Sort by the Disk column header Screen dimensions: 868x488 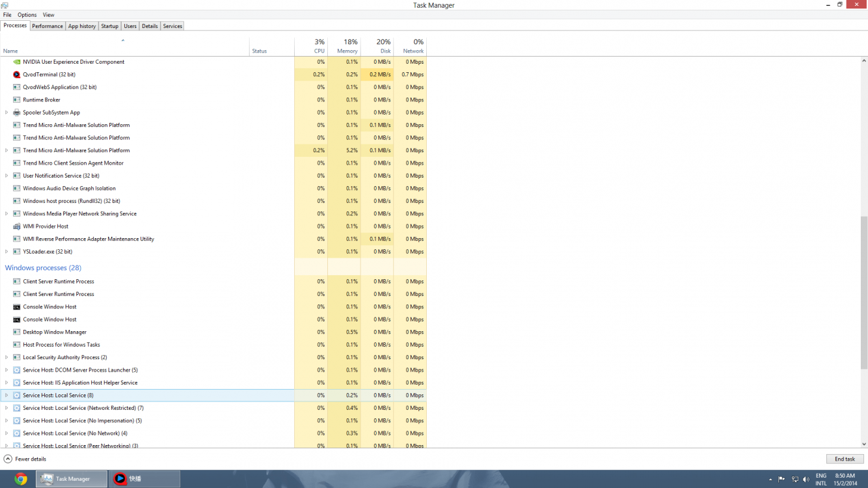click(377, 46)
